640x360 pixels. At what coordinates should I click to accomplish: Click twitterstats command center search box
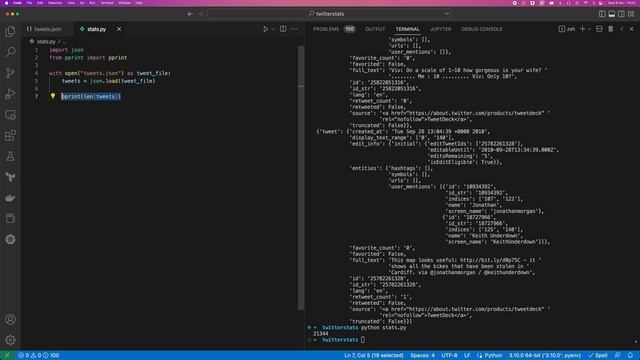(x=329, y=14)
